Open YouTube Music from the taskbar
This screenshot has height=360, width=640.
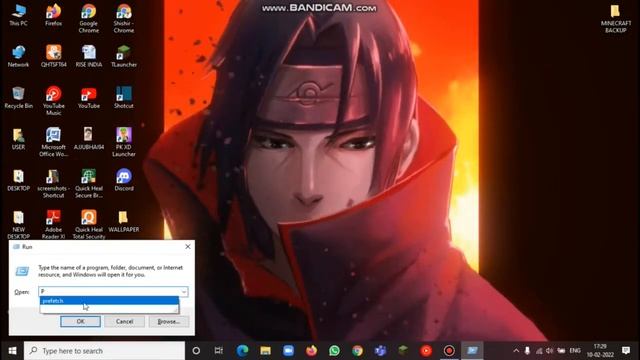coord(426,351)
